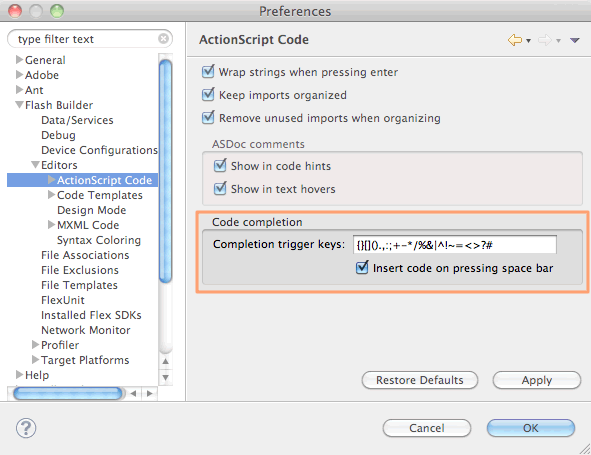Expand the MXML Code tree node
The height and width of the screenshot is (455, 591).
click(52, 225)
